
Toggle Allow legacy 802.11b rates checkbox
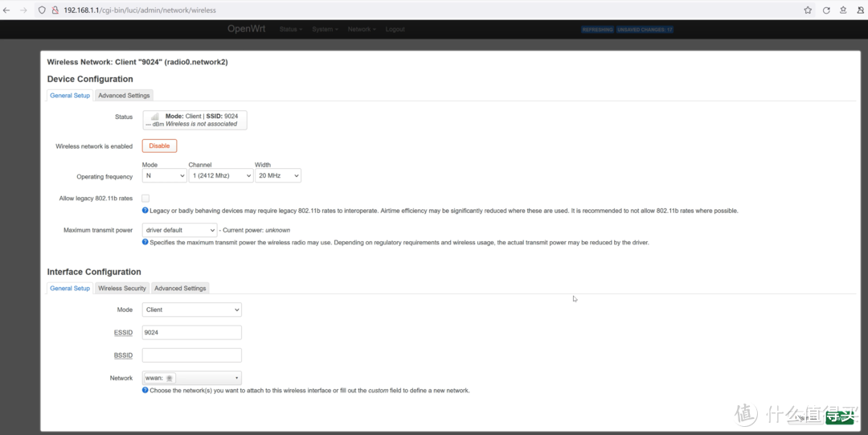point(145,198)
